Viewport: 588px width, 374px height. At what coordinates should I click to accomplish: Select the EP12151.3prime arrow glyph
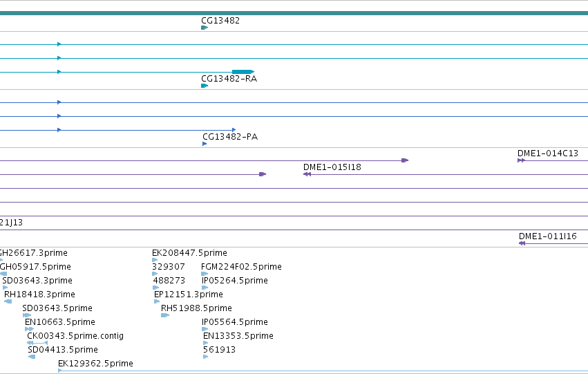[x=157, y=301]
